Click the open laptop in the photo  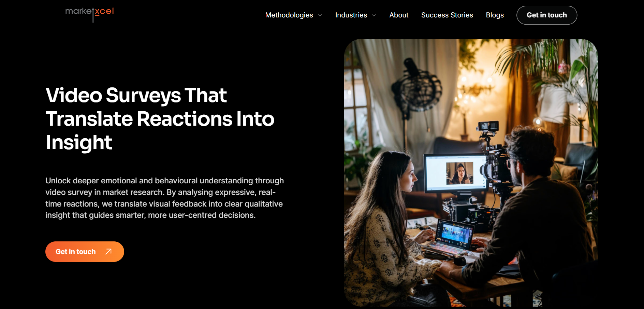(449, 237)
